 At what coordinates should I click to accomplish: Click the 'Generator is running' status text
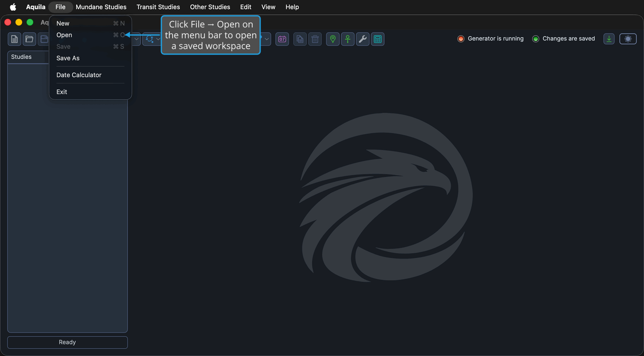pyautogui.click(x=495, y=39)
